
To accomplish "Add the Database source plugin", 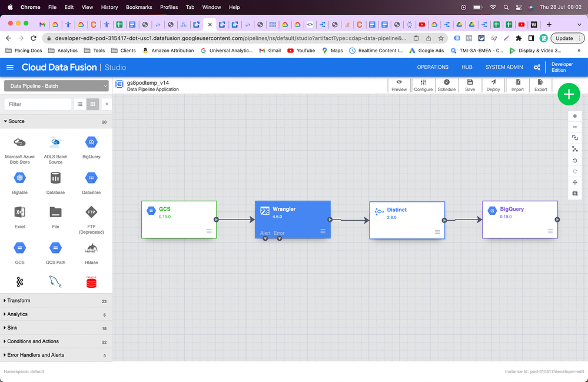I will click(55, 183).
